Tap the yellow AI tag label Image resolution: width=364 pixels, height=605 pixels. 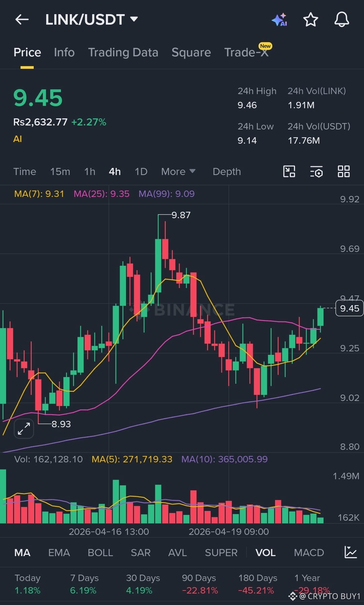click(x=18, y=139)
